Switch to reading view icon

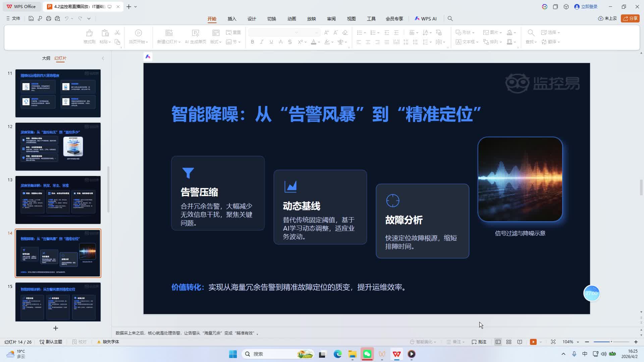point(520,342)
